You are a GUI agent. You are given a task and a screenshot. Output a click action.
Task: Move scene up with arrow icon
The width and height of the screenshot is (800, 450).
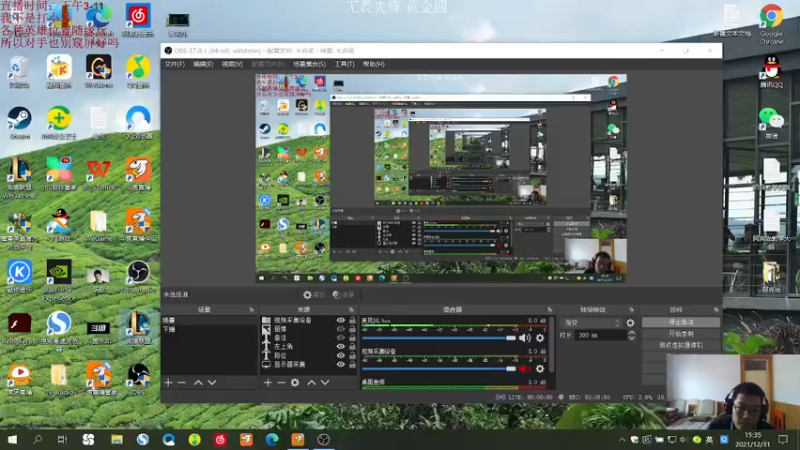point(198,382)
